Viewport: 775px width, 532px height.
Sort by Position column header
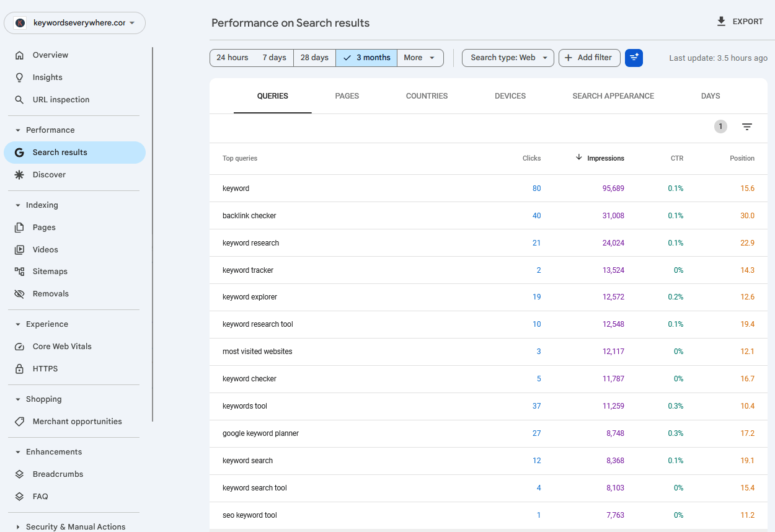click(742, 158)
